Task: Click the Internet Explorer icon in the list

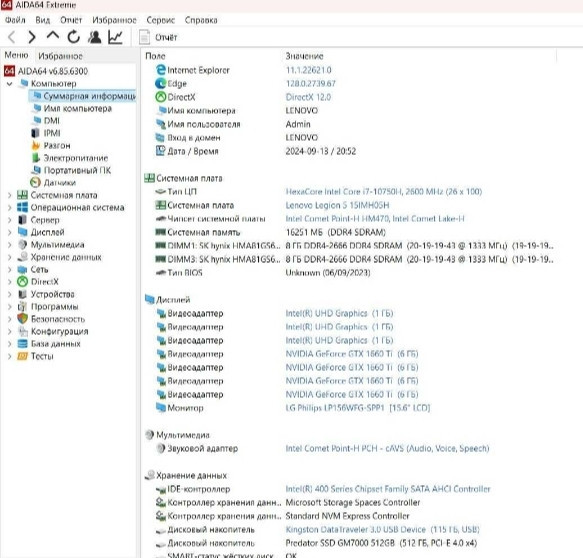Action: pos(161,70)
